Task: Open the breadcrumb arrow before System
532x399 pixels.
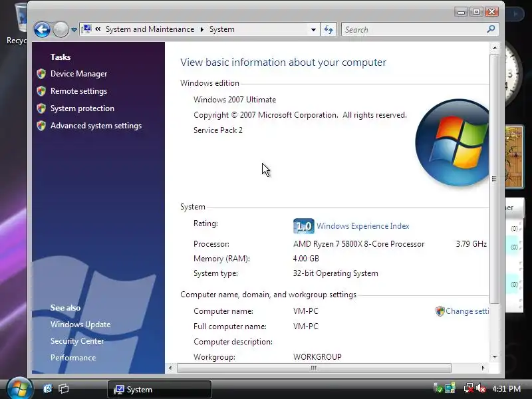Action: [202, 29]
